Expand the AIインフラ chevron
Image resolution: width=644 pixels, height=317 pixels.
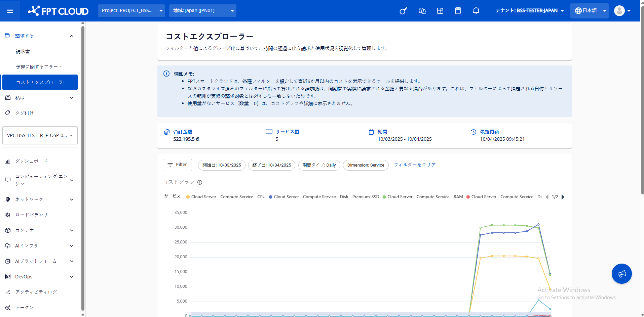pyautogui.click(x=72, y=246)
